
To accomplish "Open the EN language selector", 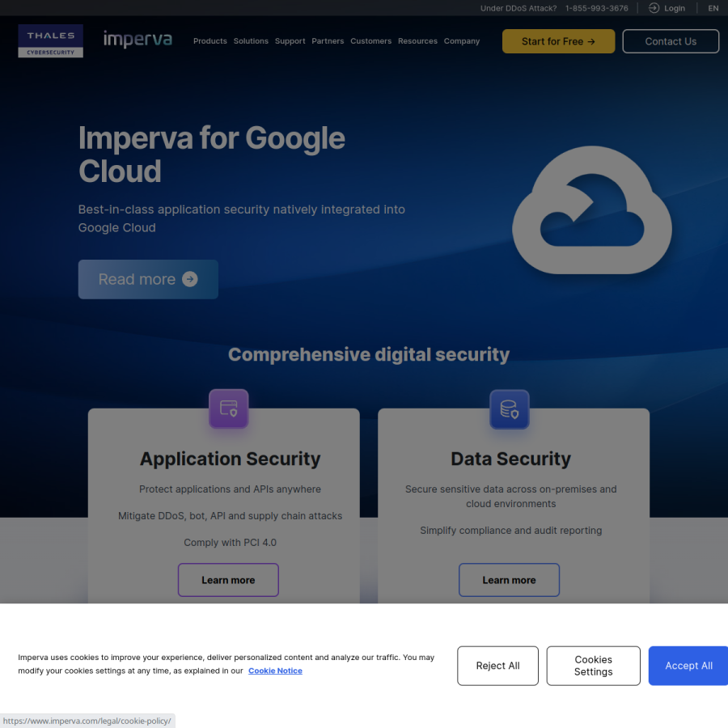I will (713, 8).
